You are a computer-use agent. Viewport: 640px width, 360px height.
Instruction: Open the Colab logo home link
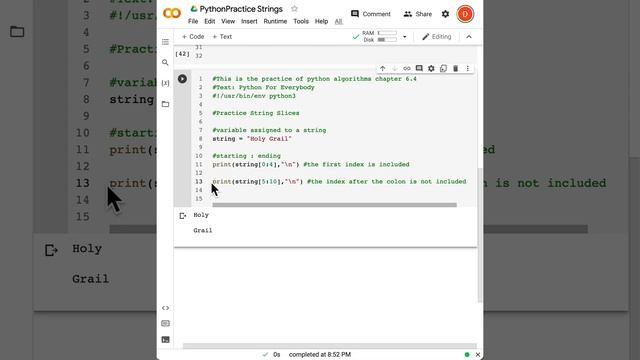[172, 13]
